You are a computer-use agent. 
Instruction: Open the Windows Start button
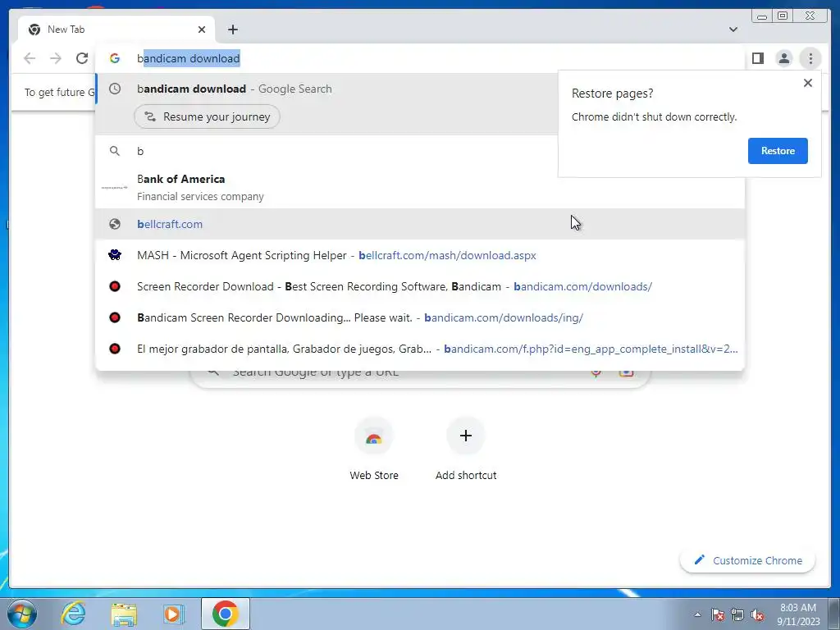pyautogui.click(x=22, y=614)
